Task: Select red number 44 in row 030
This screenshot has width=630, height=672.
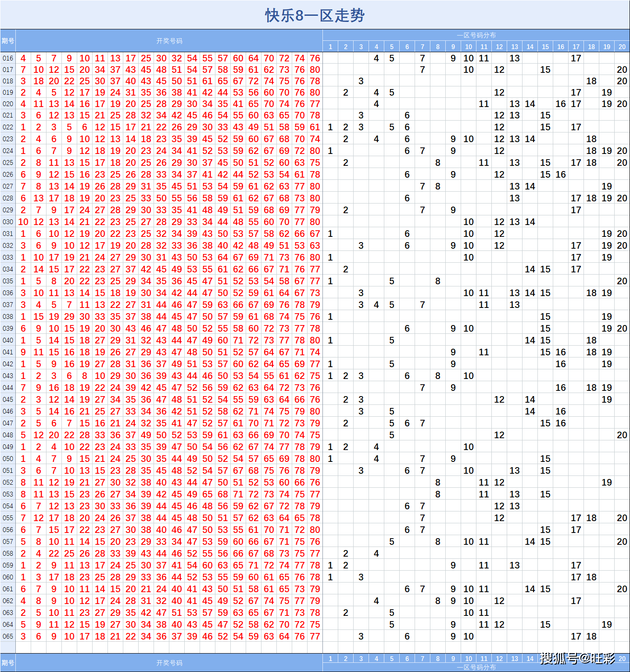Action: (223, 222)
